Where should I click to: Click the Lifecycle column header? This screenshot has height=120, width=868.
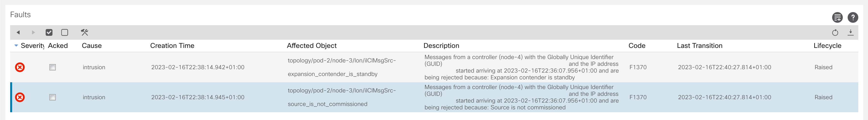pyautogui.click(x=827, y=46)
